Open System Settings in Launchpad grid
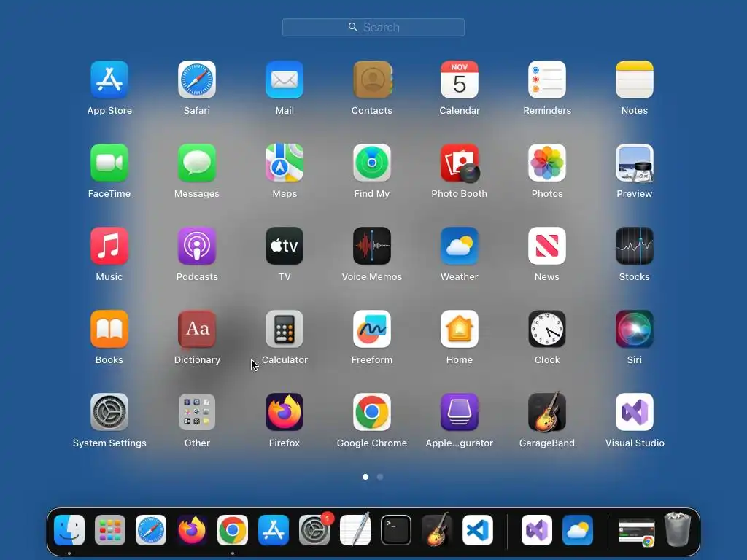 tap(109, 412)
